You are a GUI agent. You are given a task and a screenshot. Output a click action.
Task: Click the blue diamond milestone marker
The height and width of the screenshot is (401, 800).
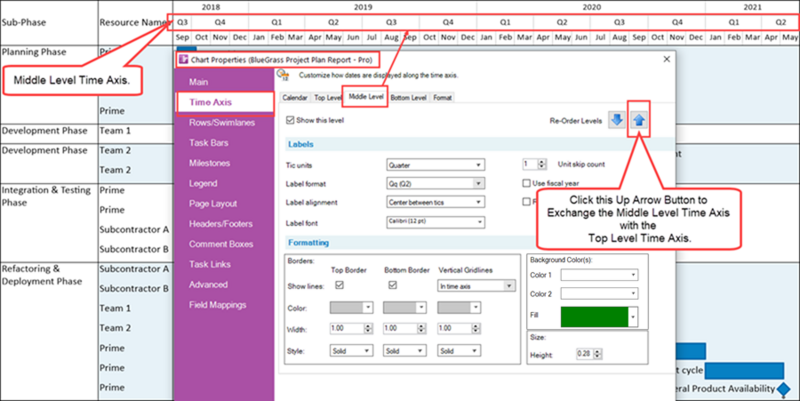(783, 389)
